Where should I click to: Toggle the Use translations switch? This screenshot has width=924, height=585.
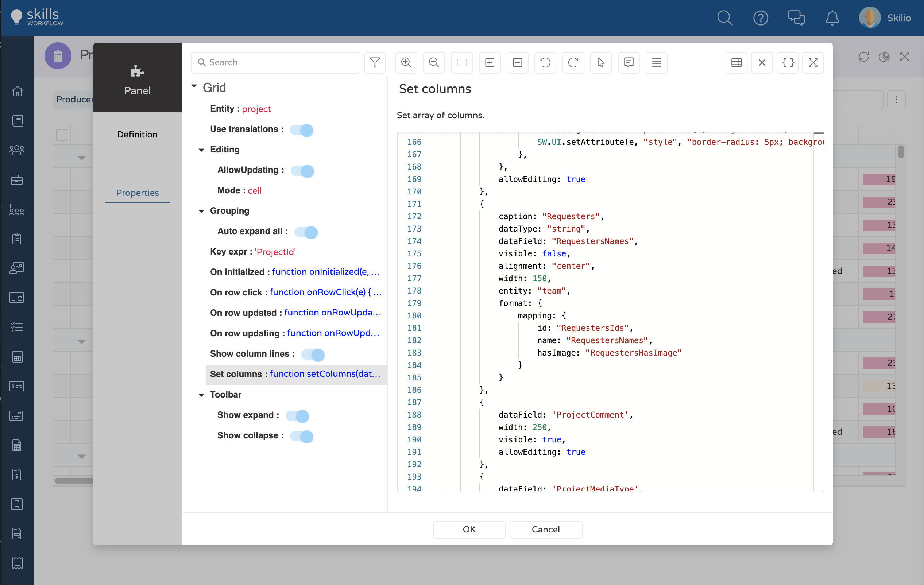click(x=302, y=130)
